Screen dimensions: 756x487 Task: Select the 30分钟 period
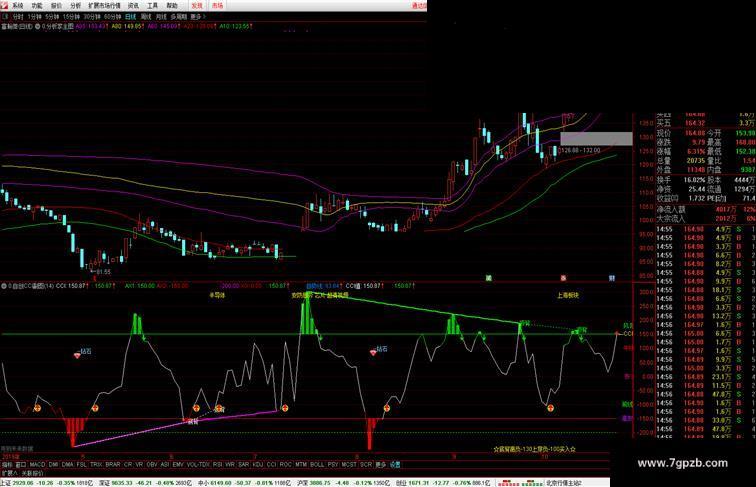[x=92, y=16]
